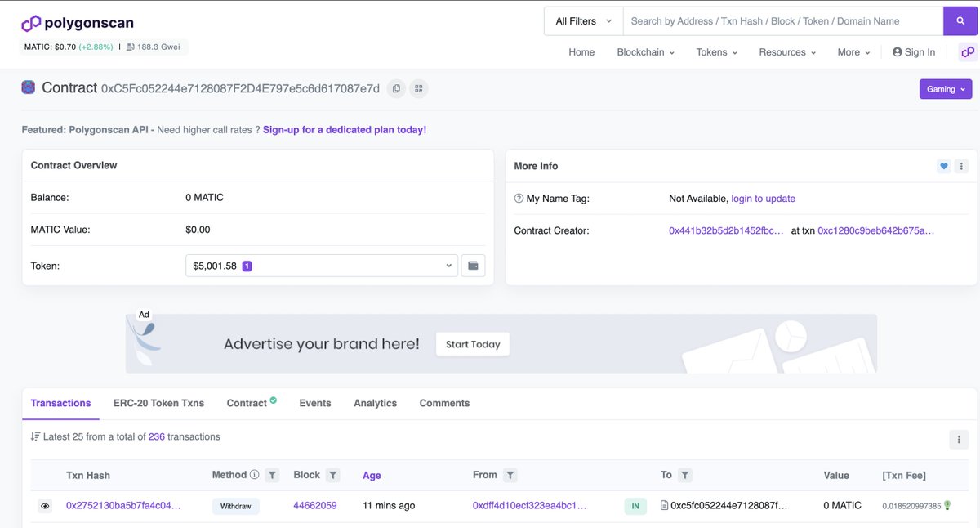Image resolution: width=980 pixels, height=528 pixels.
Task: Click the gas pump Gwei indicator
Action: (x=153, y=47)
